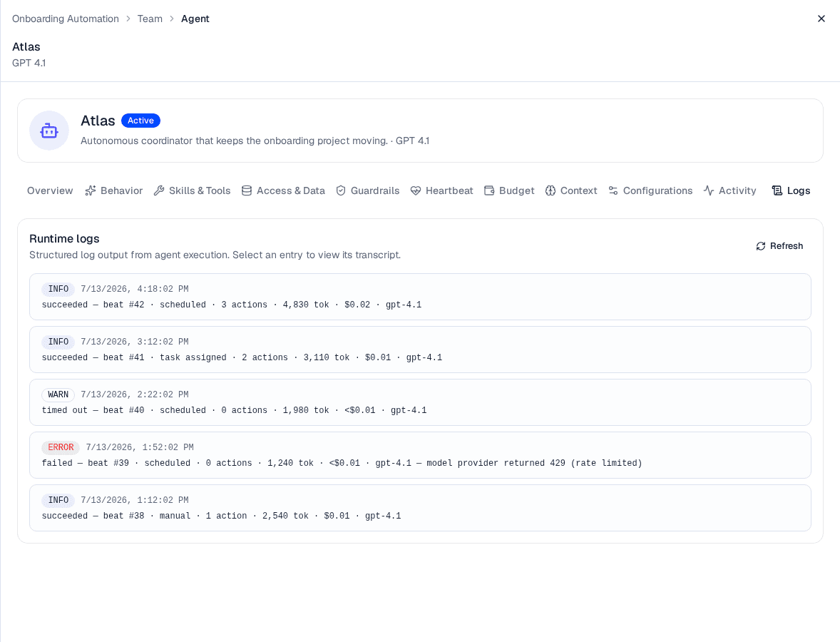Select the Guardrails tab
This screenshot has width=840, height=642.
tap(367, 190)
